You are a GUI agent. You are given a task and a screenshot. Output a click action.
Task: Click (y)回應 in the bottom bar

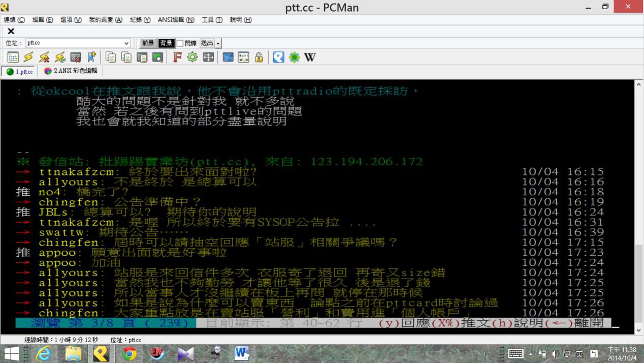(405, 323)
